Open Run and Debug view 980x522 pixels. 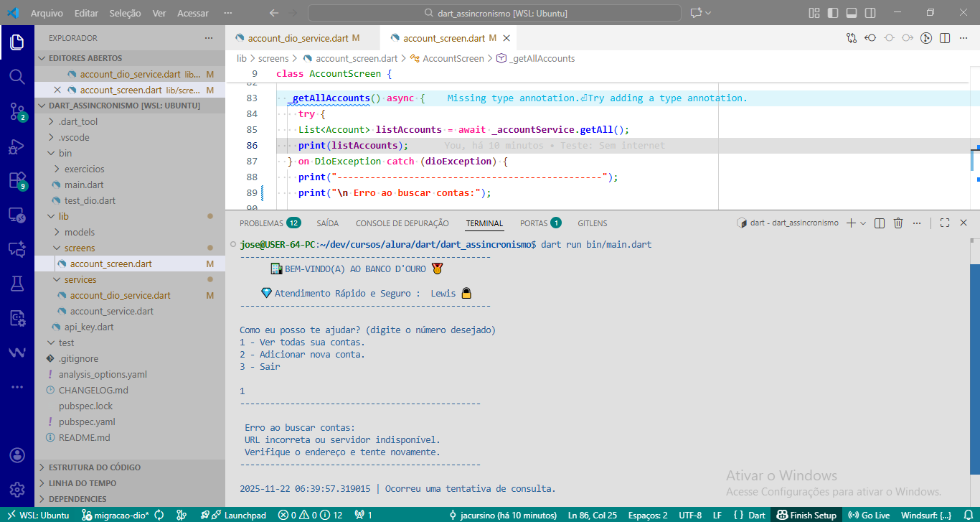tap(17, 146)
